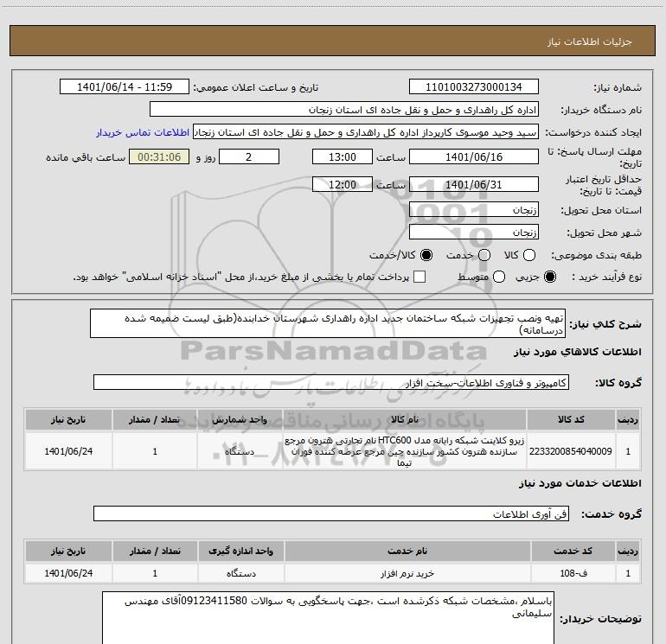666x644 pixels.
Task: Select the کالا radio button
Action: pos(529,255)
